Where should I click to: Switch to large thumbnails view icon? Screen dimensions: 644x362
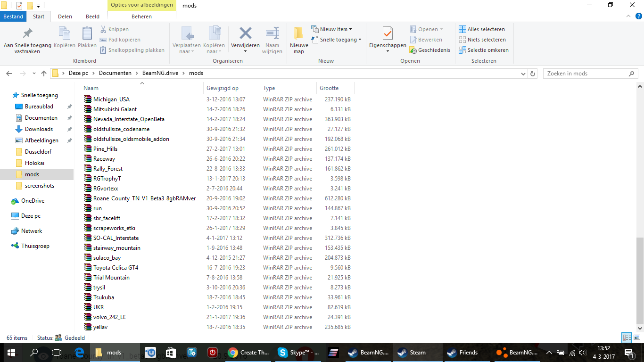coord(636,337)
